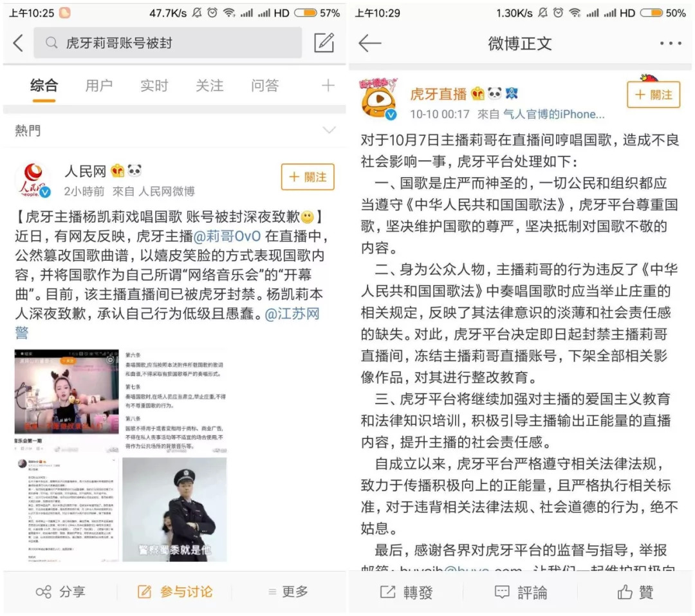Select the 综合 tab
The width and height of the screenshot is (695, 616).
44,85
